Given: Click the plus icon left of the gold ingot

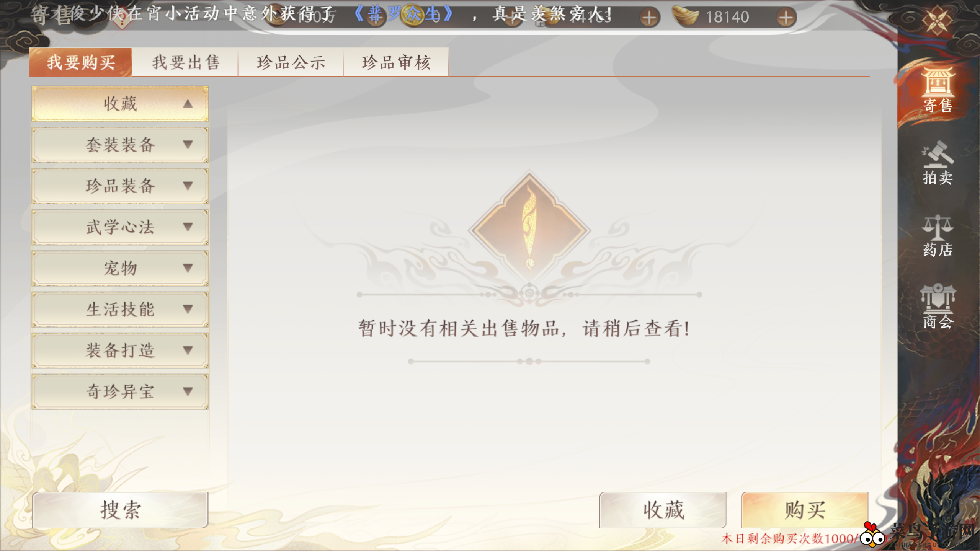Looking at the screenshot, I should point(649,18).
